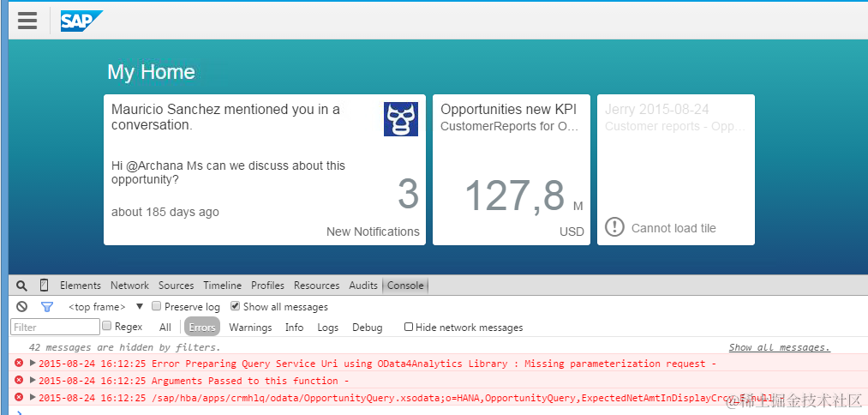Click error icon of Error Preparing Query row
868x415 pixels.
tap(19, 363)
